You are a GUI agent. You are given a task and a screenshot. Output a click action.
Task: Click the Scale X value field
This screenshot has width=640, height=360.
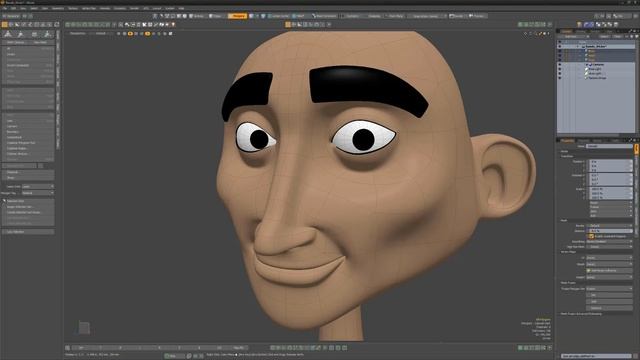(x=611, y=189)
